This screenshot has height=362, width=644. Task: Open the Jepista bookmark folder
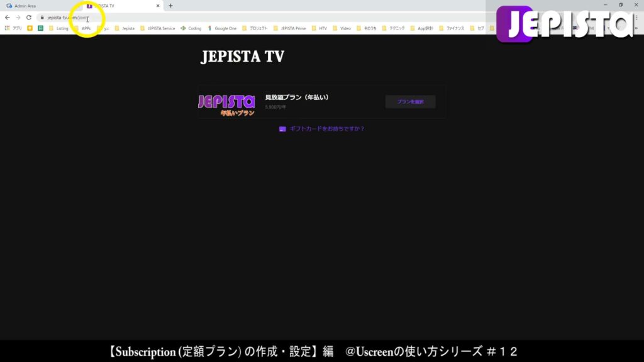tap(125, 28)
